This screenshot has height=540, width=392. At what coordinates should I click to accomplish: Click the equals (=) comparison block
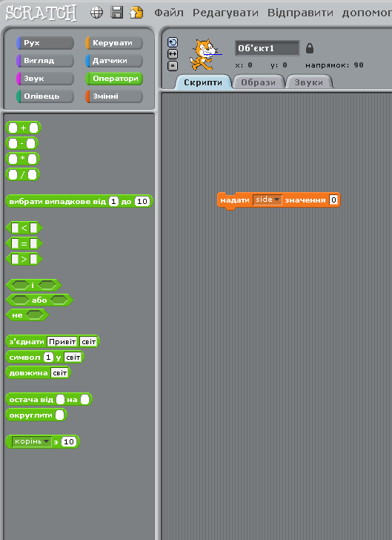coord(24,244)
